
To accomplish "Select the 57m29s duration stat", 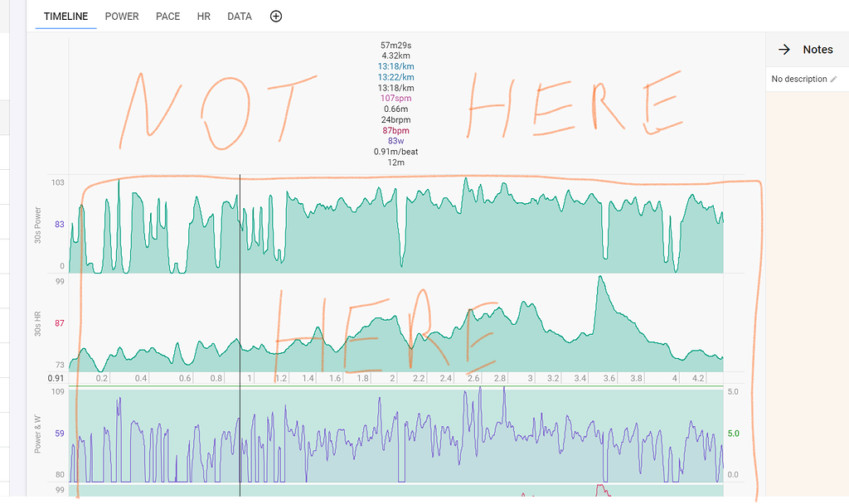I will [x=395, y=45].
